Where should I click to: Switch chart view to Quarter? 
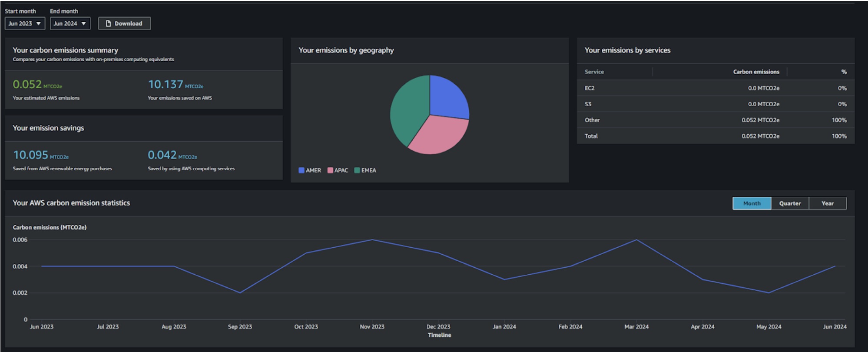790,203
